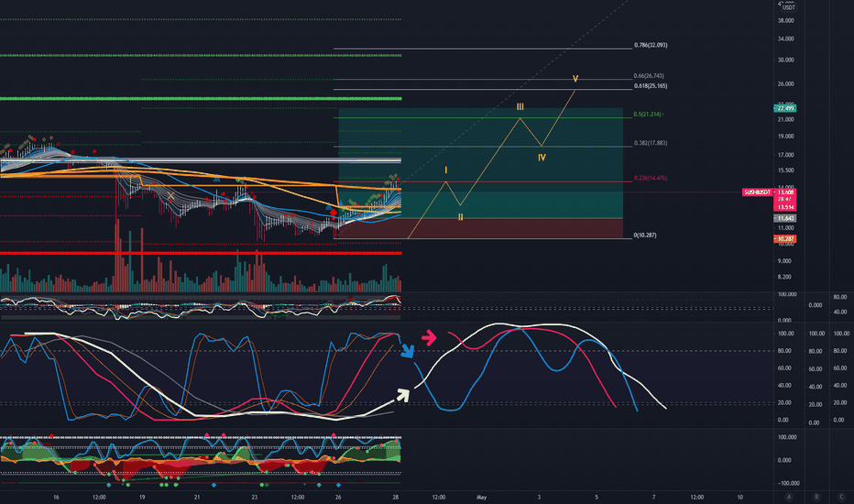Click the 8.200 price axis value
The height and width of the screenshot is (504, 854).
pyautogui.click(x=784, y=277)
